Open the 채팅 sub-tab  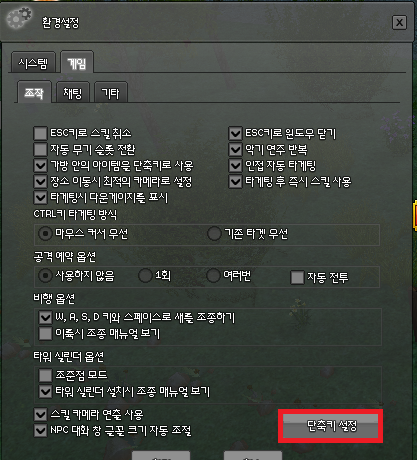click(x=73, y=93)
